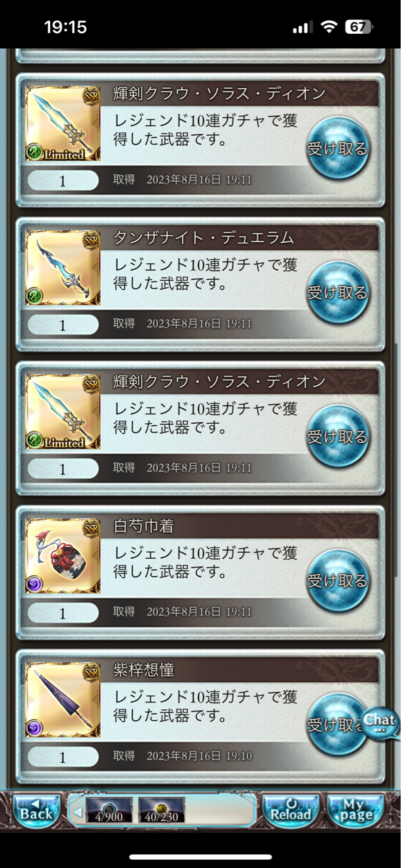
Task: Expand footer shortcuts with left arrow
Action: [x=77, y=811]
